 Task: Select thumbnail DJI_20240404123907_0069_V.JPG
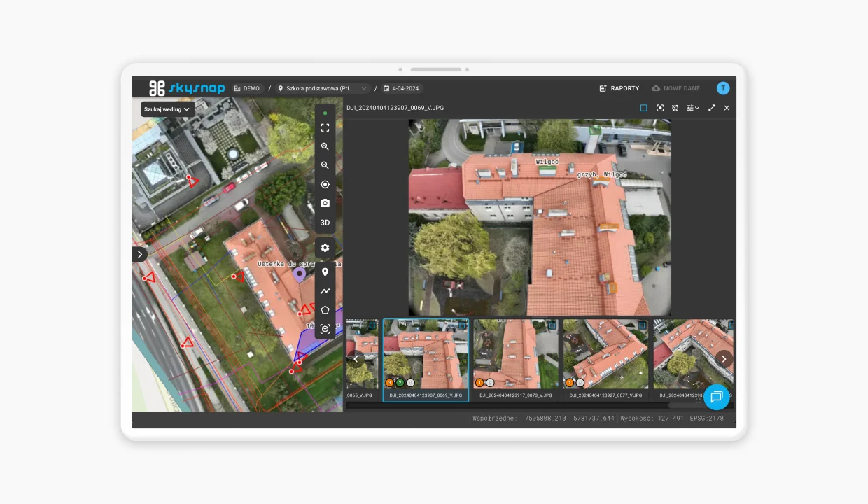[426, 360]
